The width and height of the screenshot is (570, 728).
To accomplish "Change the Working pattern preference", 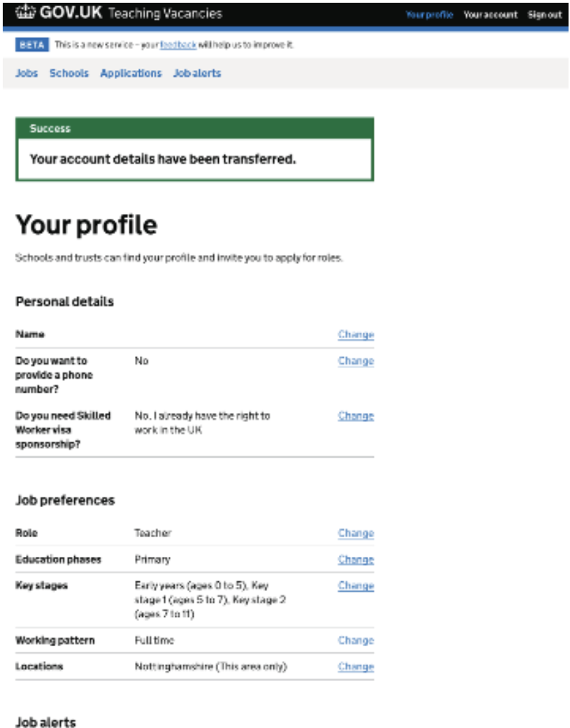I will (355, 641).
